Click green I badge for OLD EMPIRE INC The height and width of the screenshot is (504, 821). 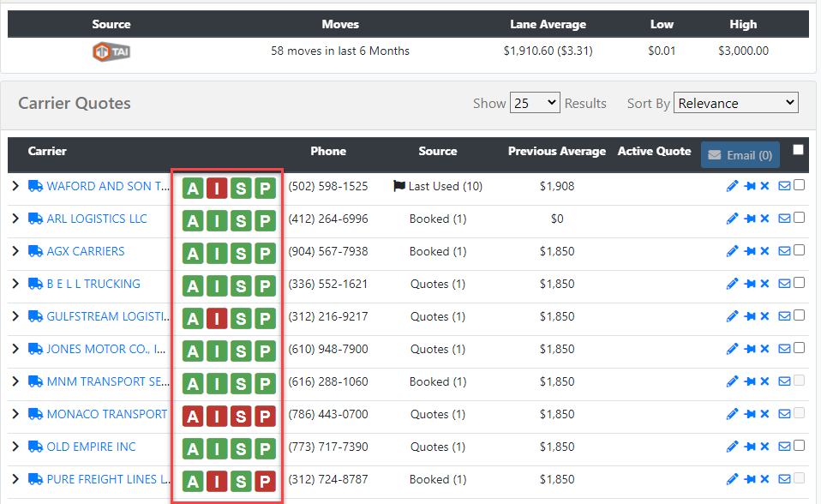[217, 448]
